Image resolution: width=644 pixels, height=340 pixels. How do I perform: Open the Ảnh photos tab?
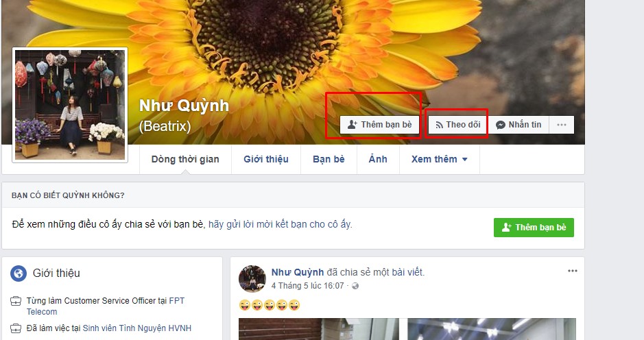378,159
